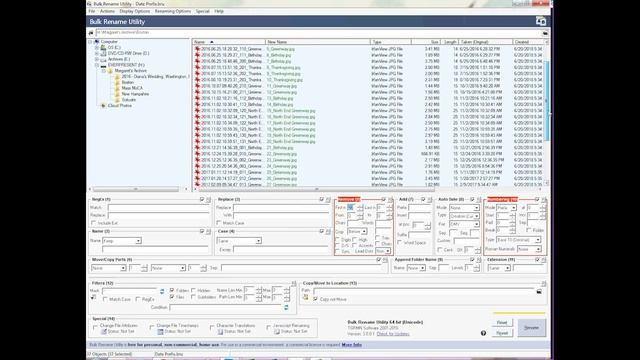Click the RegEx (1) panel reset icon
This screenshot has height=360, width=640.
coord(208,200)
